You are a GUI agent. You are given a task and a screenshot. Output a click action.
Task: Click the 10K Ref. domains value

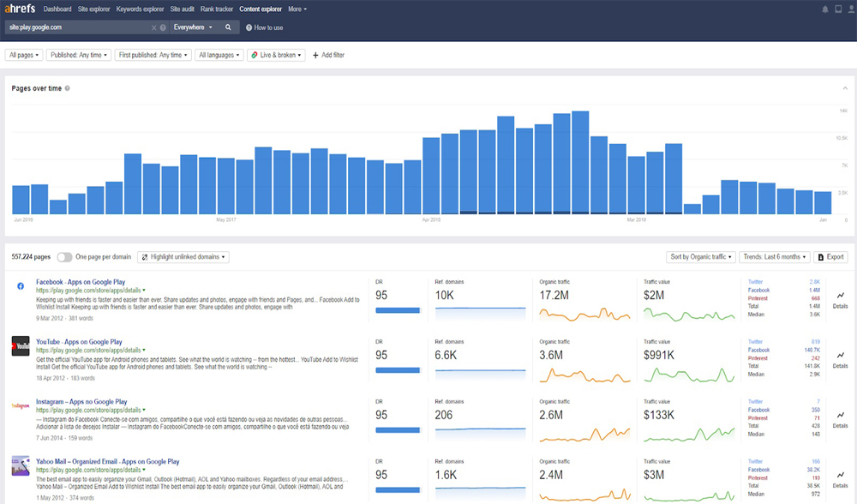tap(444, 295)
